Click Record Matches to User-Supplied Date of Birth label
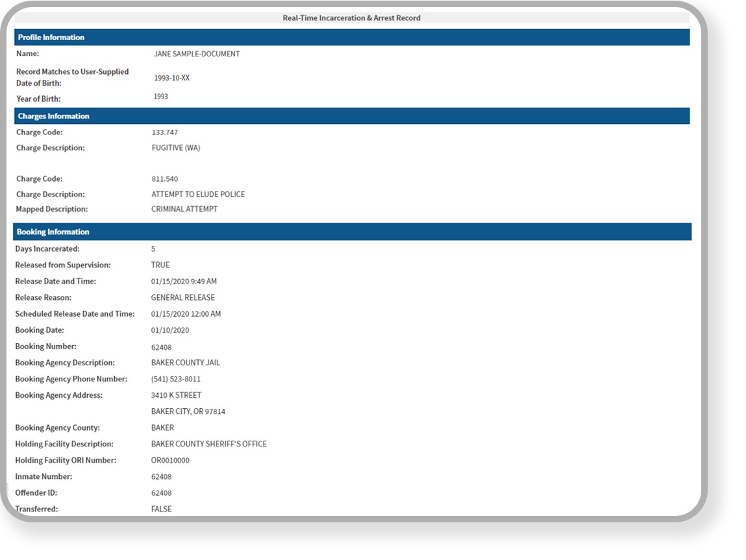This screenshot has width=746, height=560. tap(72, 77)
